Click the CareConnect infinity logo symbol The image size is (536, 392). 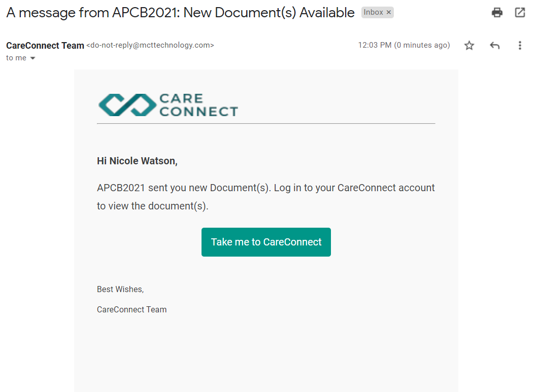[x=127, y=105]
